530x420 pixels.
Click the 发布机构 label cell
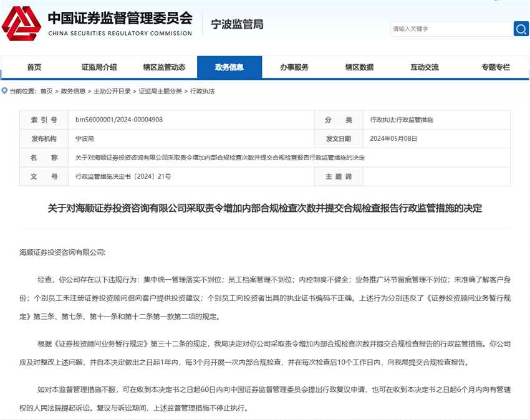(x=44, y=138)
